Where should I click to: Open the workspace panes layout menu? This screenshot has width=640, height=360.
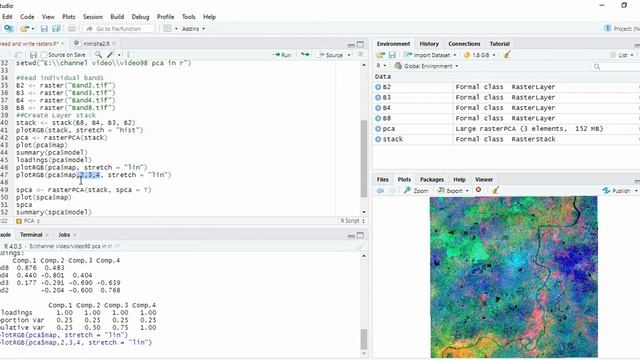170,29
